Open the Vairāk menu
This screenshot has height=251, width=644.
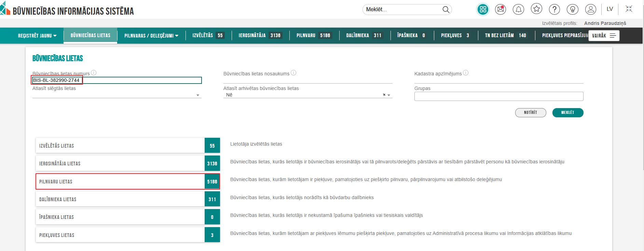coord(604,35)
